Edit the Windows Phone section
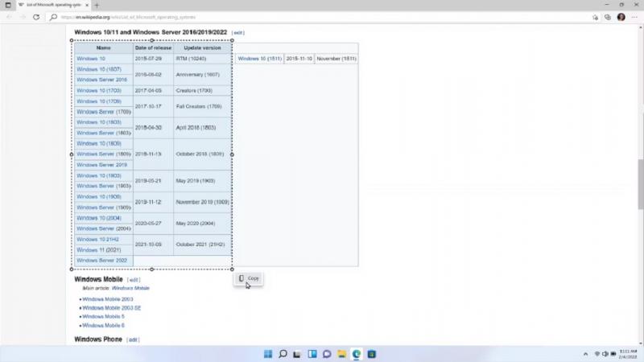This screenshot has width=644, height=362. click(x=133, y=339)
